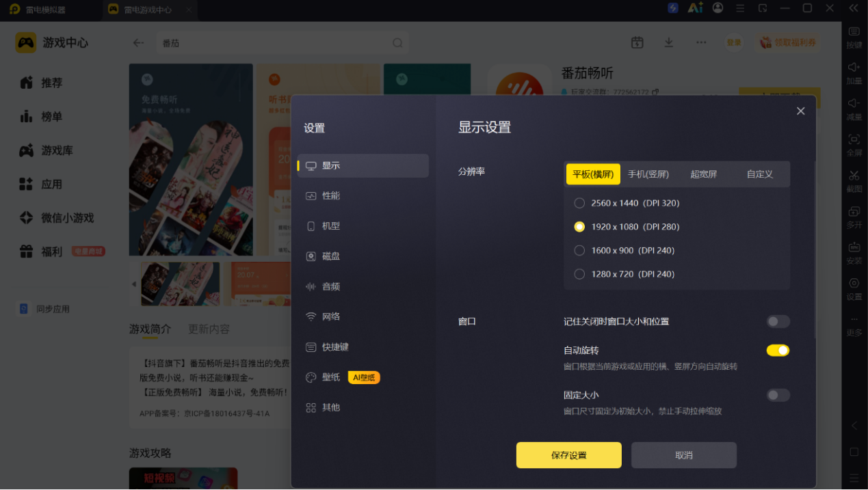Click the Android back arrow in sidebar
This screenshot has width=868, height=490.
tap(854, 426)
